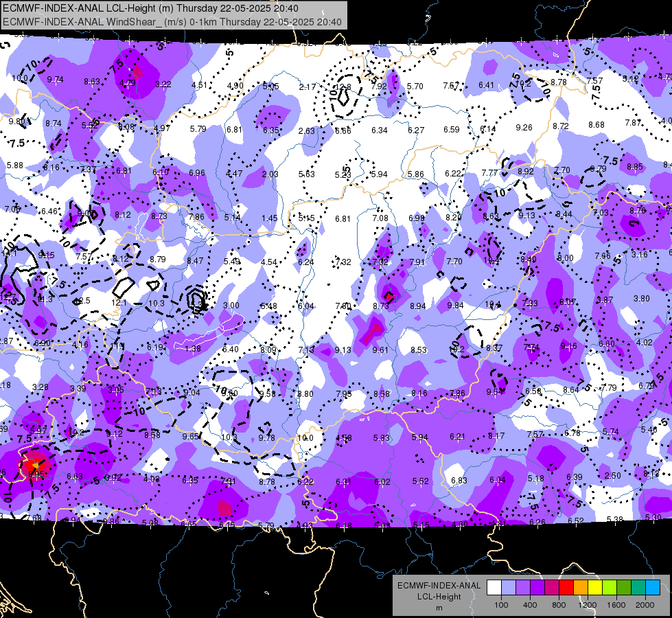This screenshot has width=672, height=618.
Task: Select the light lavender legend swatch
Action: click(509, 587)
